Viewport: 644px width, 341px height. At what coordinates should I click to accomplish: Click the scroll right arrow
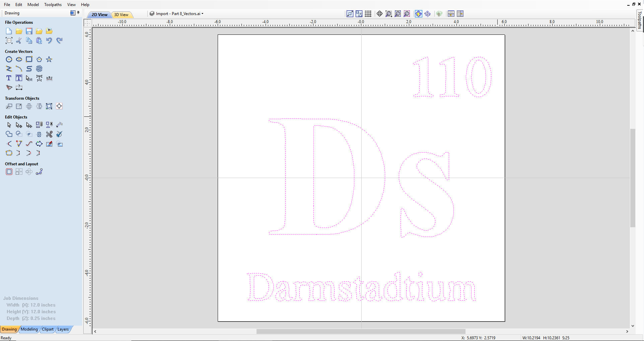(x=627, y=331)
